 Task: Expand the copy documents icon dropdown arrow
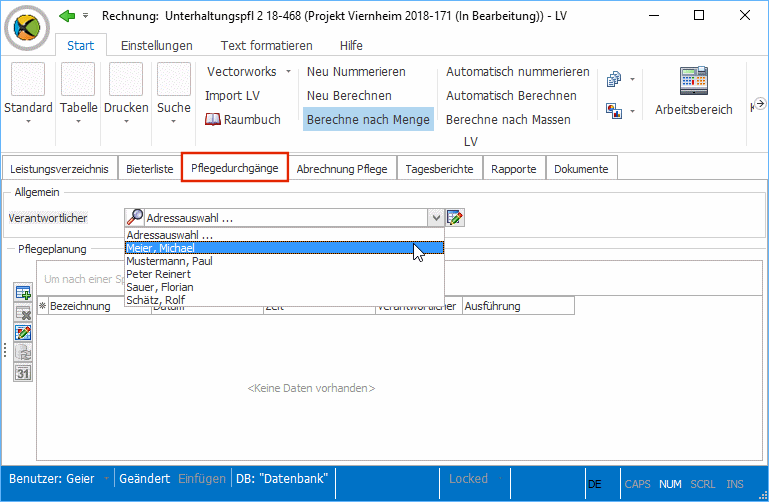click(x=633, y=79)
